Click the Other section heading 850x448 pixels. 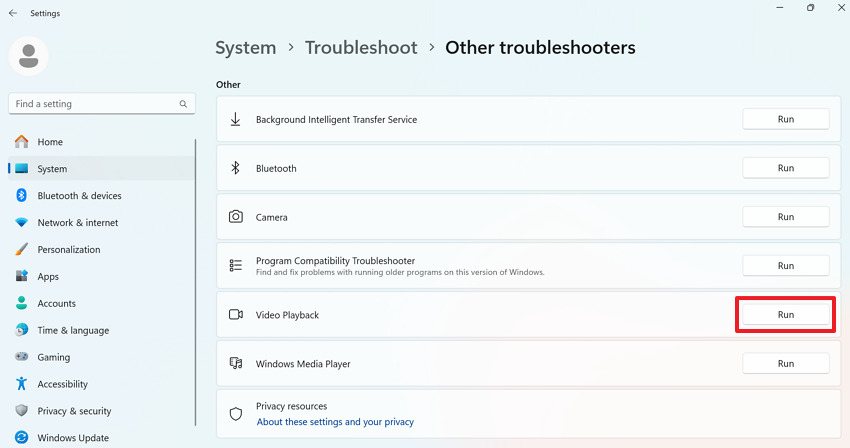tap(228, 85)
